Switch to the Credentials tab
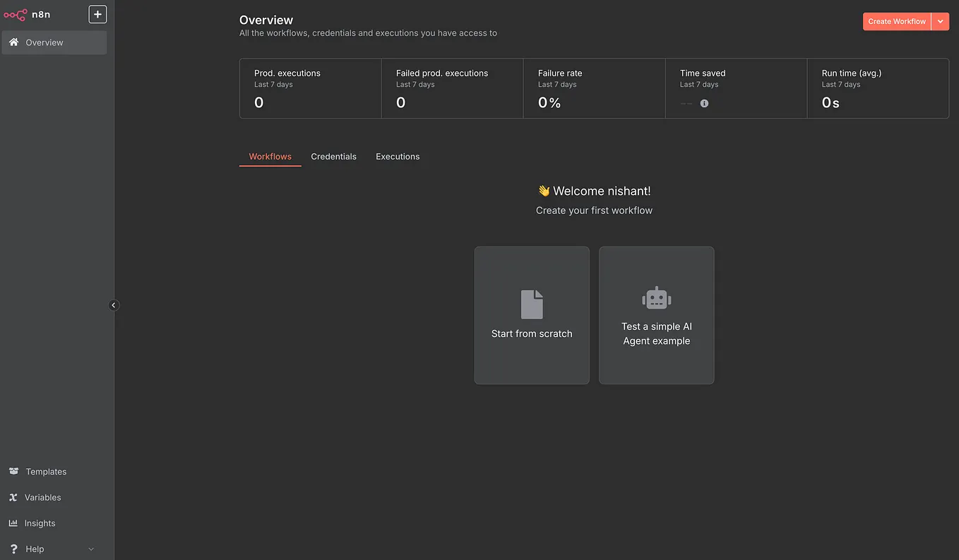The image size is (959, 560). (x=333, y=156)
